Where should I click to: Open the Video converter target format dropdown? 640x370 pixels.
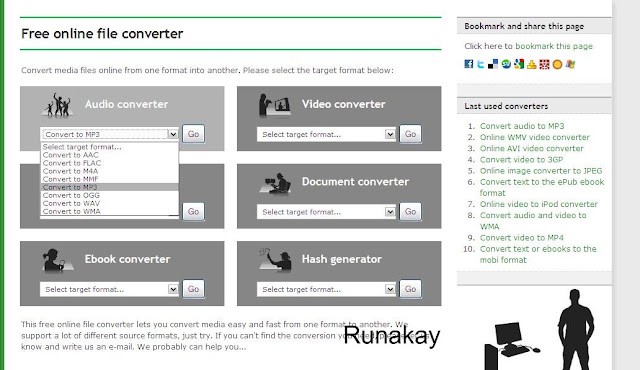tap(326, 134)
